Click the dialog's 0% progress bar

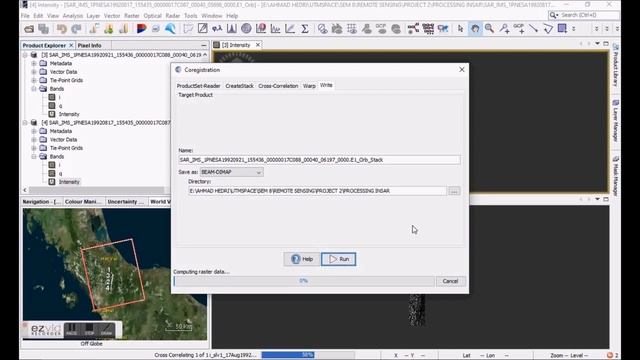click(x=304, y=281)
